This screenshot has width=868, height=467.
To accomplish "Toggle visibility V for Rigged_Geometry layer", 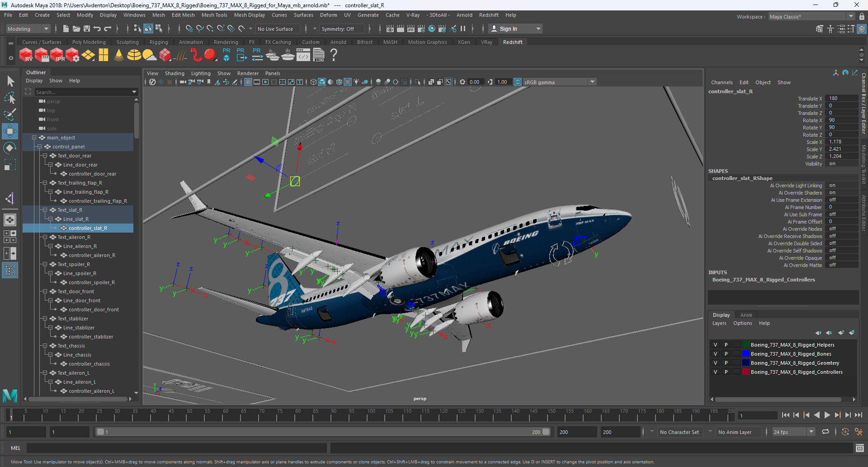I will [x=715, y=363].
